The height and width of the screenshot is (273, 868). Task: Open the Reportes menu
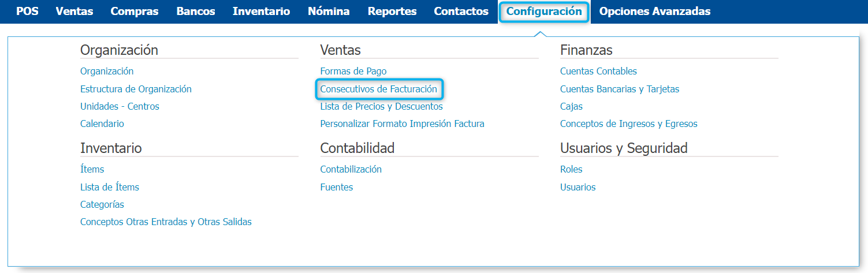pos(392,12)
